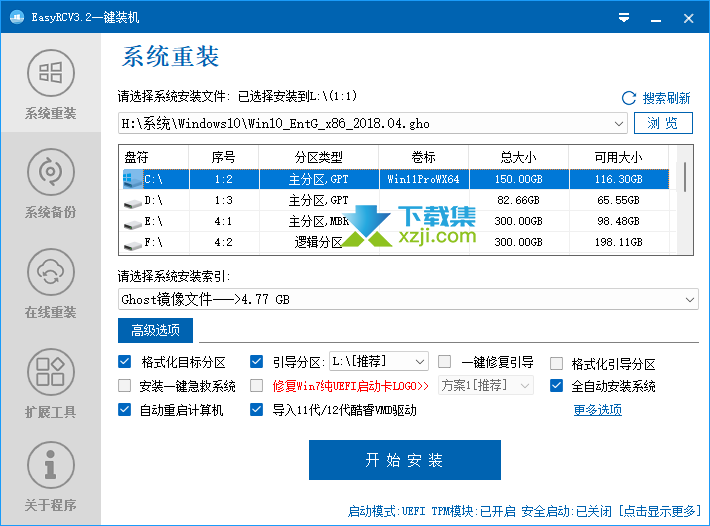Enable 格式化引导分区 checkbox

556,363
